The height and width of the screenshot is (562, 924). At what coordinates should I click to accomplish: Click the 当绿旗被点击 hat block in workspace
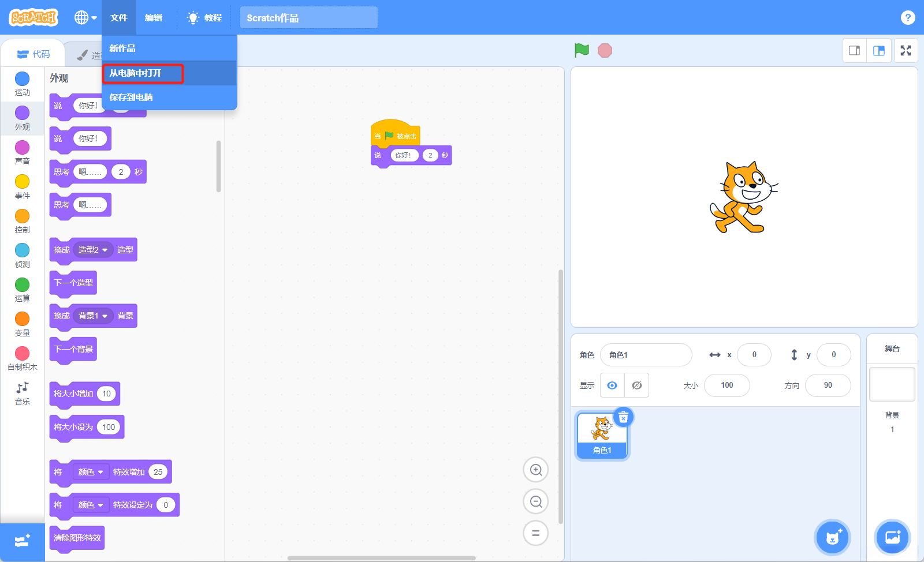tap(395, 133)
